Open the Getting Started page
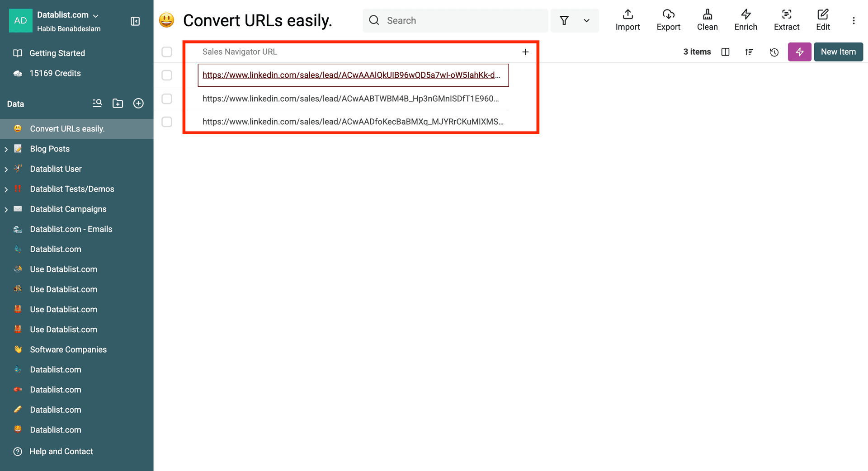Image resolution: width=868 pixels, height=471 pixels. [57, 53]
